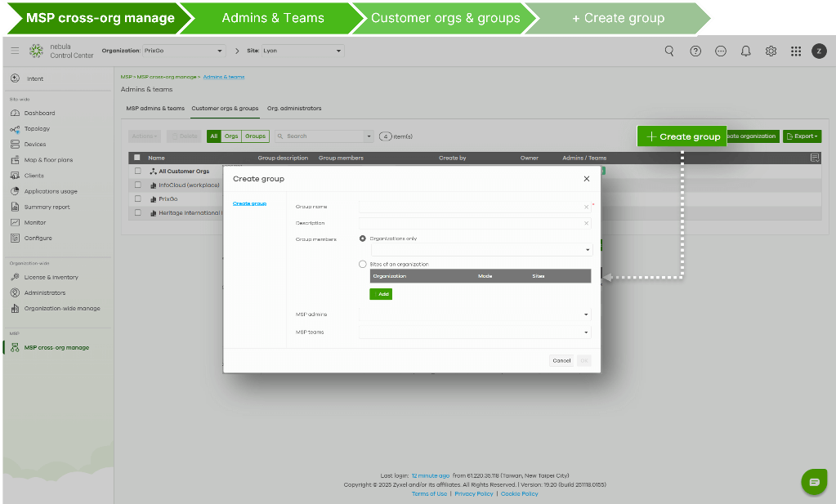Screen dimensions: 836x504
Task: Open the Topology page from sidebar
Action: pos(38,128)
